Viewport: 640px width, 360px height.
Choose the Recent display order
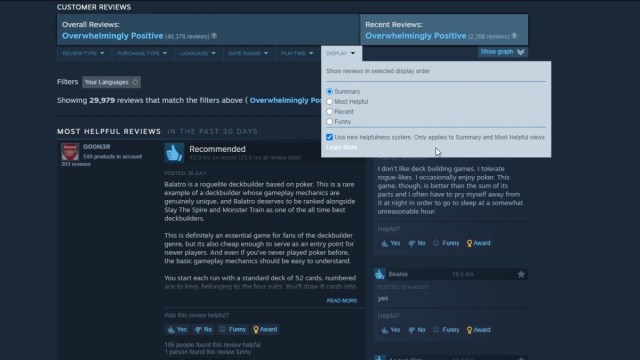329,111
